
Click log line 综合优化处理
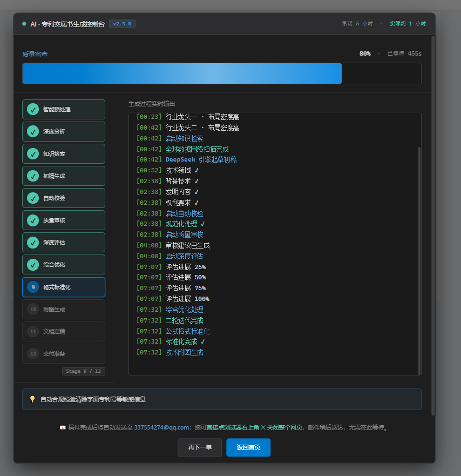coord(184,310)
